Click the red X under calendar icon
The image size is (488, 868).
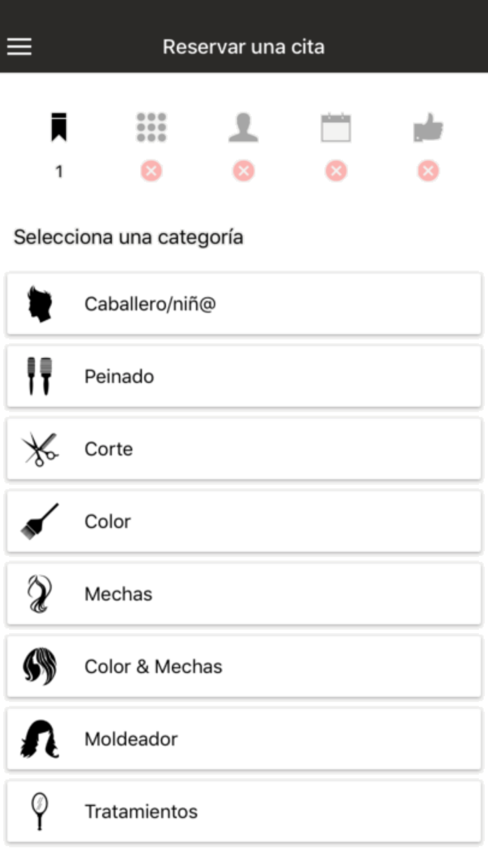[336, 171]
